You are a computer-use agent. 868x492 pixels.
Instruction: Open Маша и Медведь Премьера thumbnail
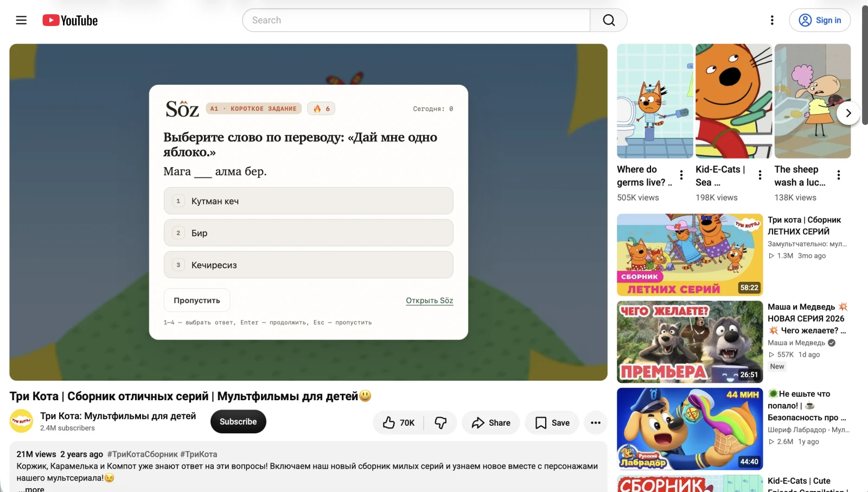coord(690,342)
